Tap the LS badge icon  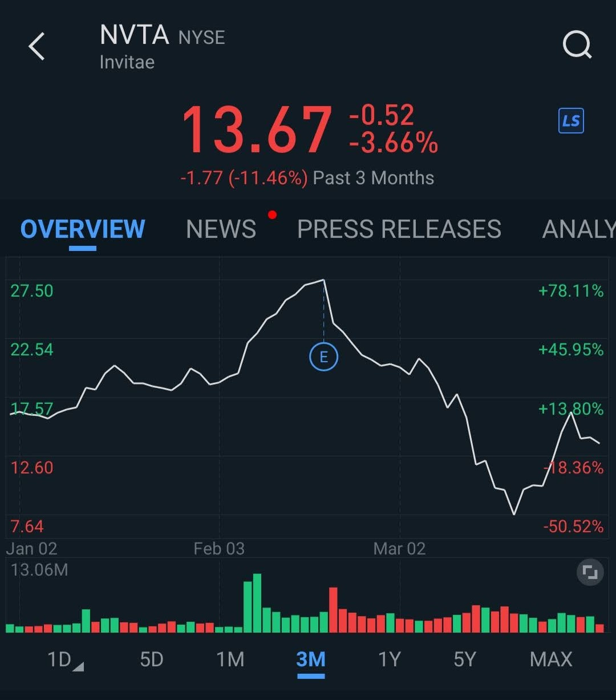tap(571, 121)
